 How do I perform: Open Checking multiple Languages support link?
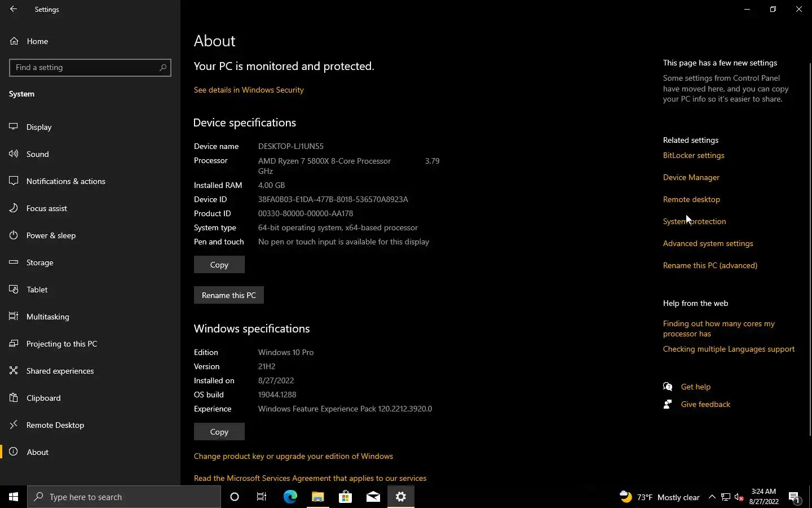point(729,349)
